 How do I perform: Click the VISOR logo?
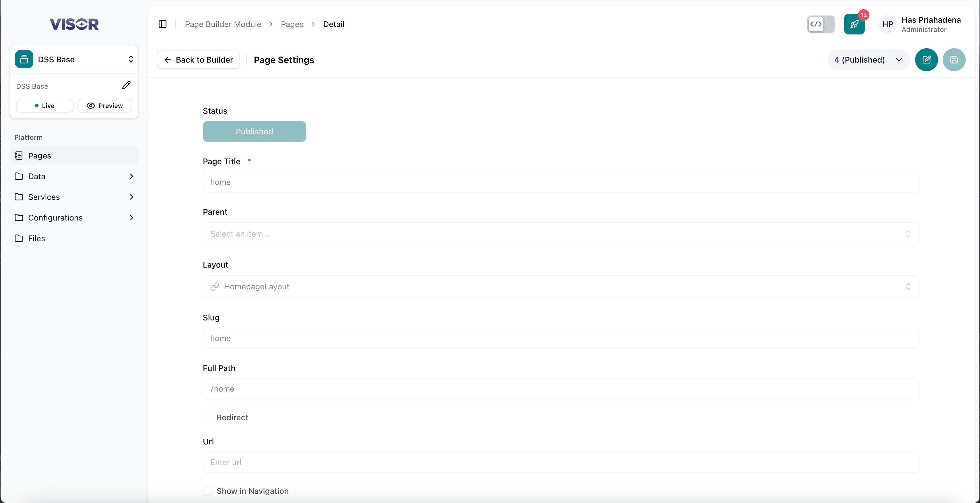tap(74, 24)
